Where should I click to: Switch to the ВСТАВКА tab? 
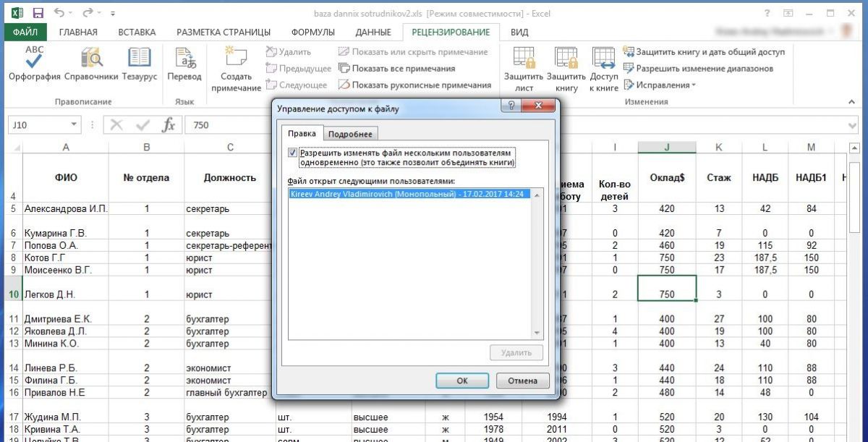pos(137,32)
